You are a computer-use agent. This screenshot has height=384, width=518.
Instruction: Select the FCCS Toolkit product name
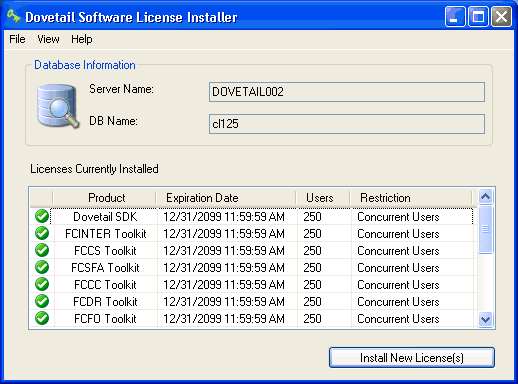[x=105, y=251]
